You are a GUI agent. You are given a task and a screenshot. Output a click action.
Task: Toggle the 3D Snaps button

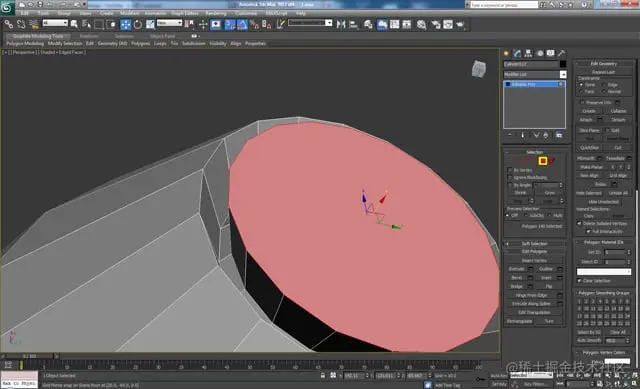point(230,24)
